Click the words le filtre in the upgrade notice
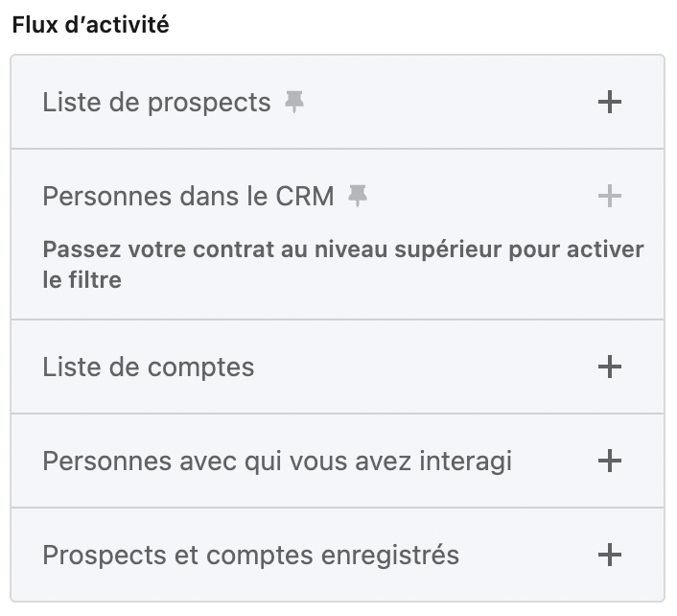 [x=82, y=280]
